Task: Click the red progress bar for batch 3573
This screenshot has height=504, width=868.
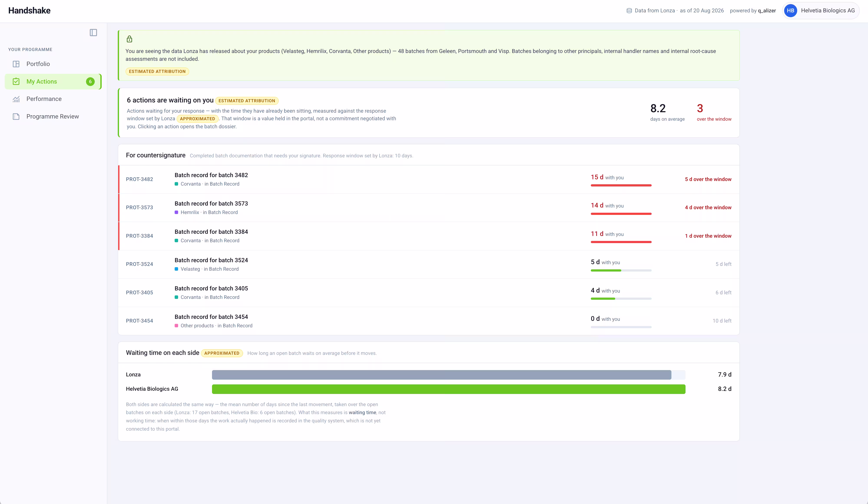Action: click(x=621, y=214)
